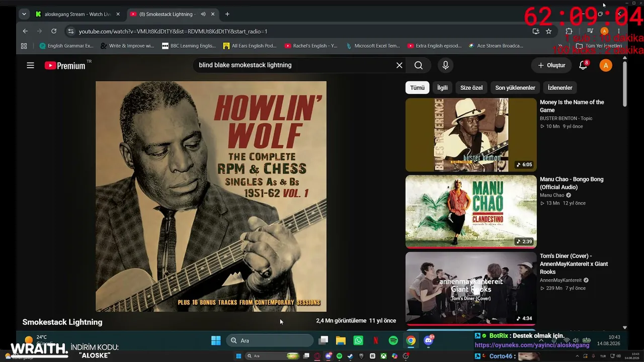Click the Chrome address bar URL

coord(173,31)
